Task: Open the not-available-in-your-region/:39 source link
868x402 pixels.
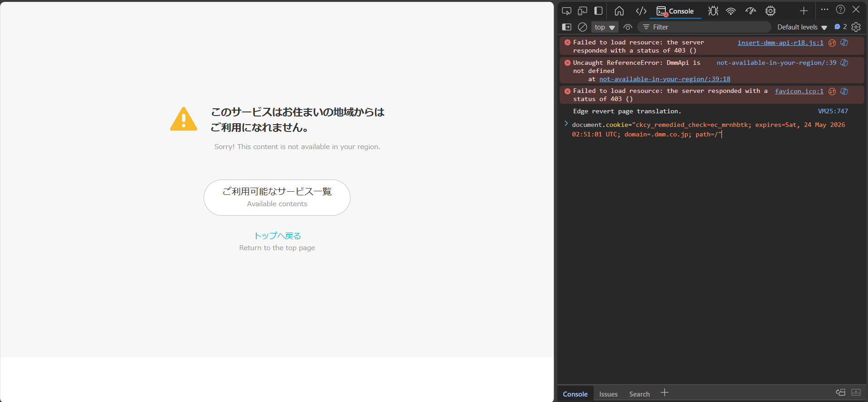Action: point(776,63)
